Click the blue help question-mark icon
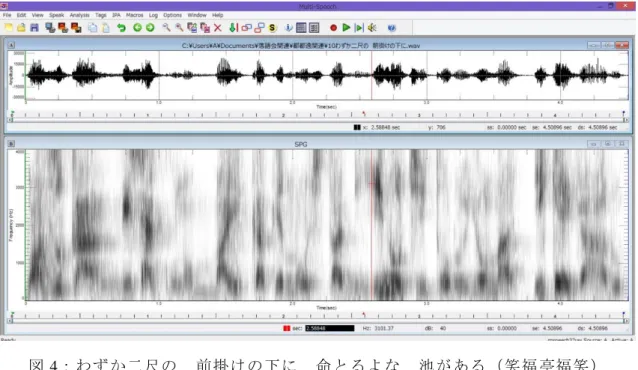 (x=391, y=28)
